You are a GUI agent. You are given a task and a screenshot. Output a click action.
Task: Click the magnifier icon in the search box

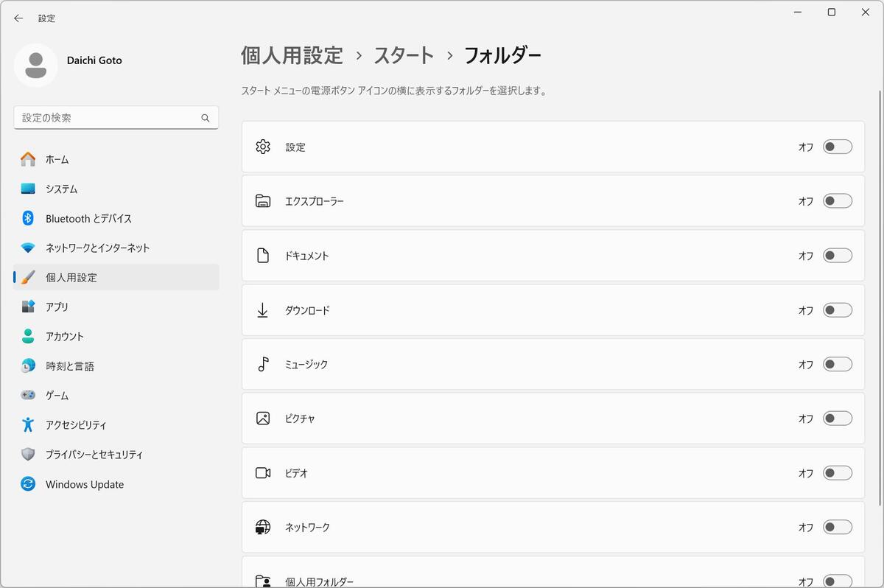[x=206, y=118]
